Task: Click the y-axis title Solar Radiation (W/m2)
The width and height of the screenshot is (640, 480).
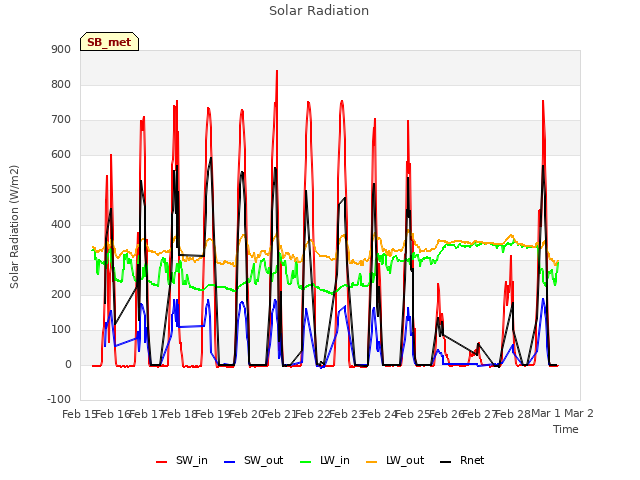Action: click(x=14, y=227)
